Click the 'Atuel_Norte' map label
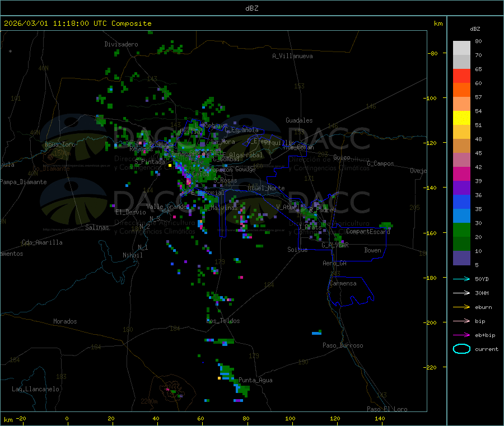504x426 pixels. 266,188
